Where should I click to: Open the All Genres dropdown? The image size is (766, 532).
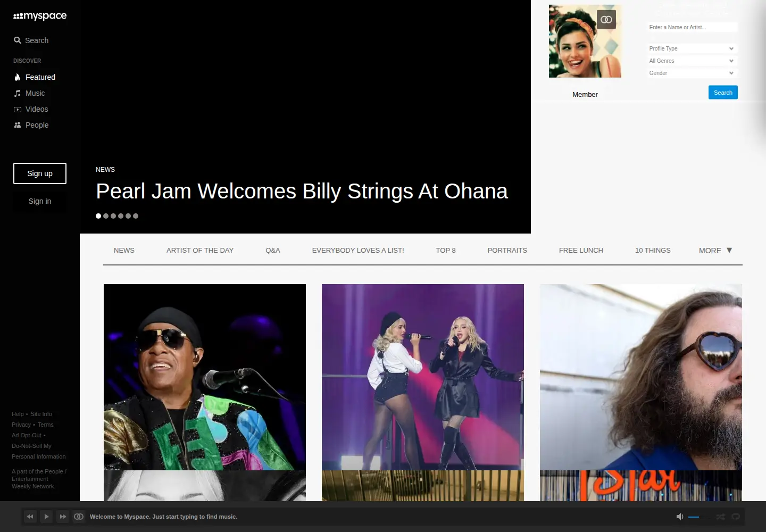pos(692,61)
